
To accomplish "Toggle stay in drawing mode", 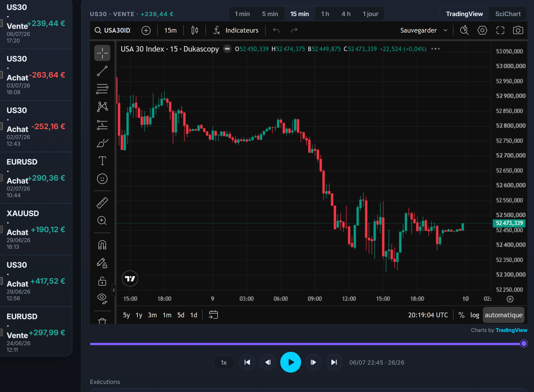I will coord(102,263).
